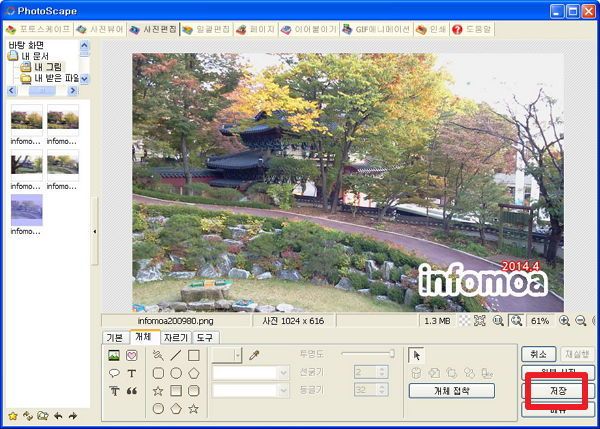The height and width of the screenshot is (429, 600).
Task: Select 바탕 화면 in folder tree
Action: (x=26, y=45)
